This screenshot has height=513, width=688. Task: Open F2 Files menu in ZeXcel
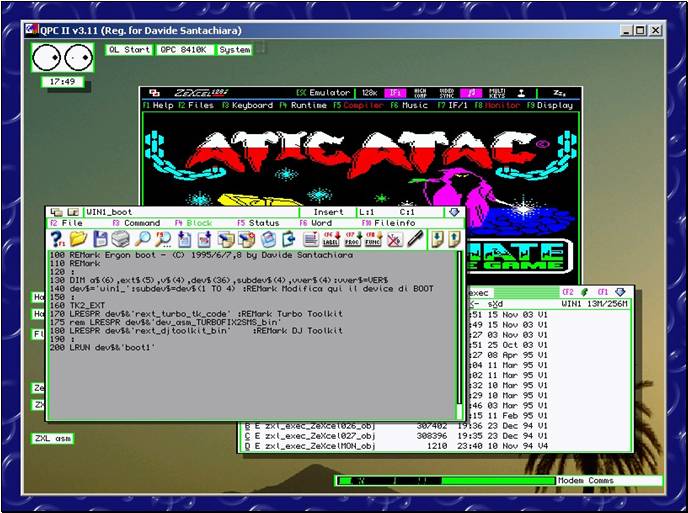[196, 105]
